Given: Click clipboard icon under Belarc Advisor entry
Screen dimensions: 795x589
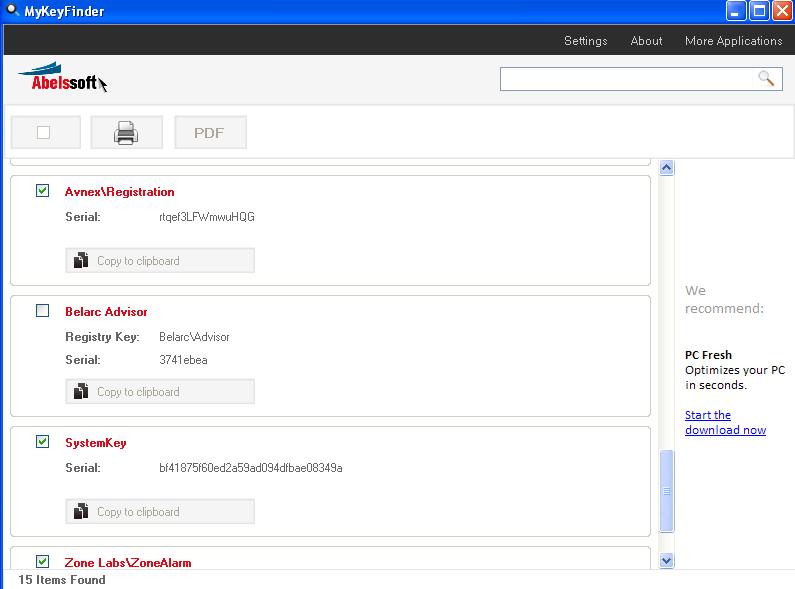Looking at the screenshot, I should point(81,392).
